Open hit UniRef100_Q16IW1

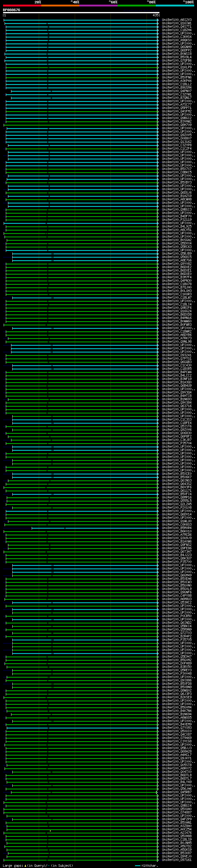click(177, 23)
